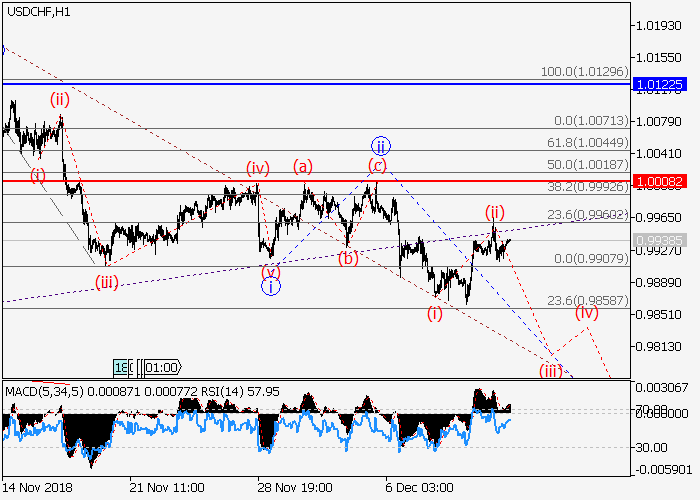Click the gray current price tag 0.99385
Viewport: 700px width, 500px height.
pos(660,240)
